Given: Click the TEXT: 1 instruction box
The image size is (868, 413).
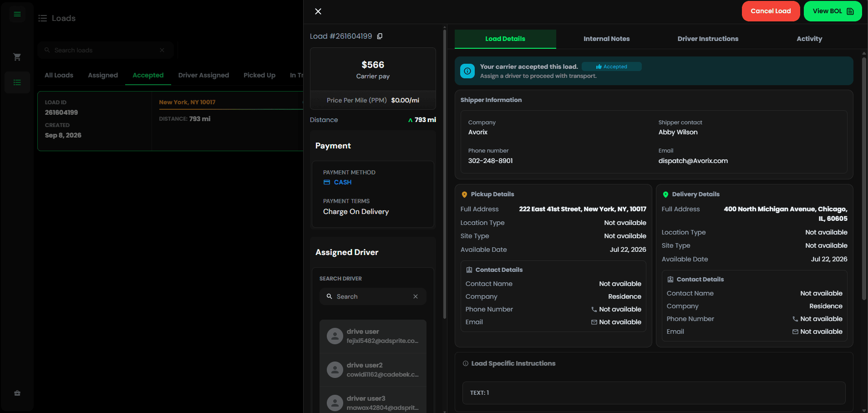Looking at the screenshot, I should pos(654,393).
